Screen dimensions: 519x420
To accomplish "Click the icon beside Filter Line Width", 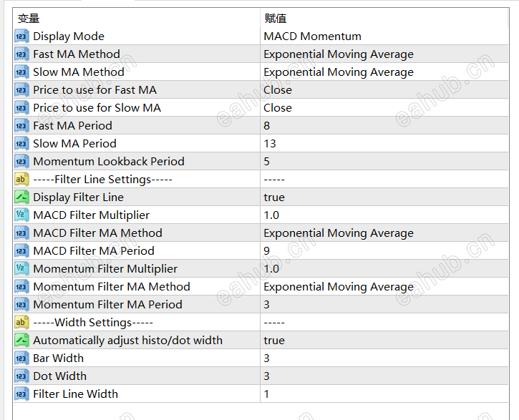I will point(21,394).
